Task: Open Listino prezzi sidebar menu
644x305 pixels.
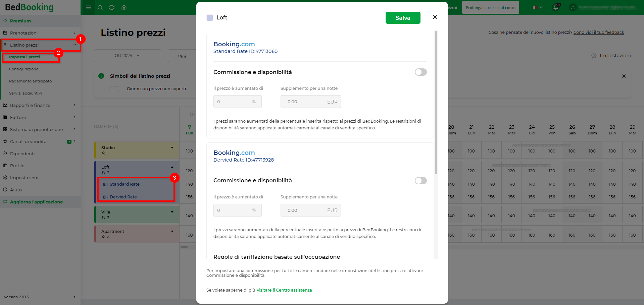Action: [x=40, y=45]
